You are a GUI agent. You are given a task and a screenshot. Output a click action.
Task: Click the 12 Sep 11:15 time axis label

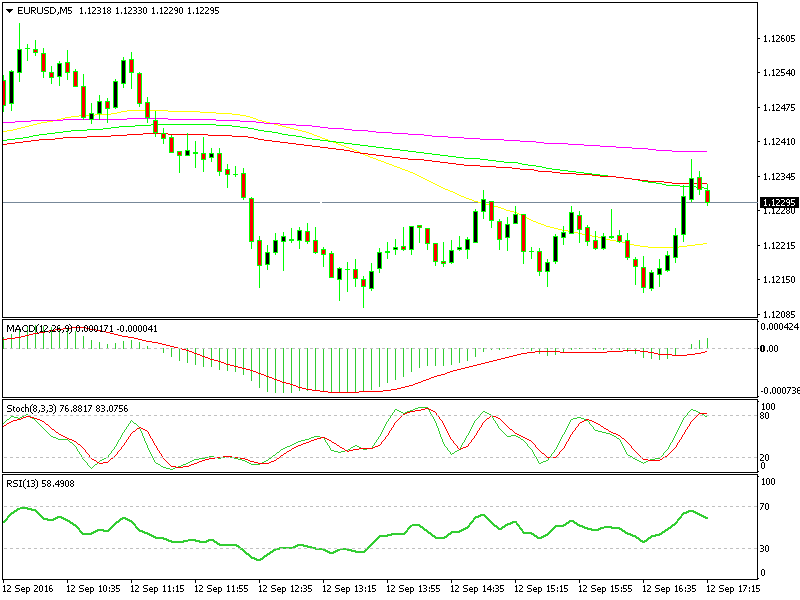158,589
